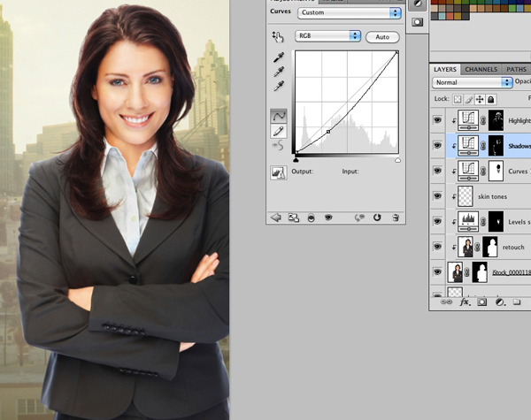Add a layer mask to the layer
The width and height of the screenshot is (531, 420).
point(482,302)
